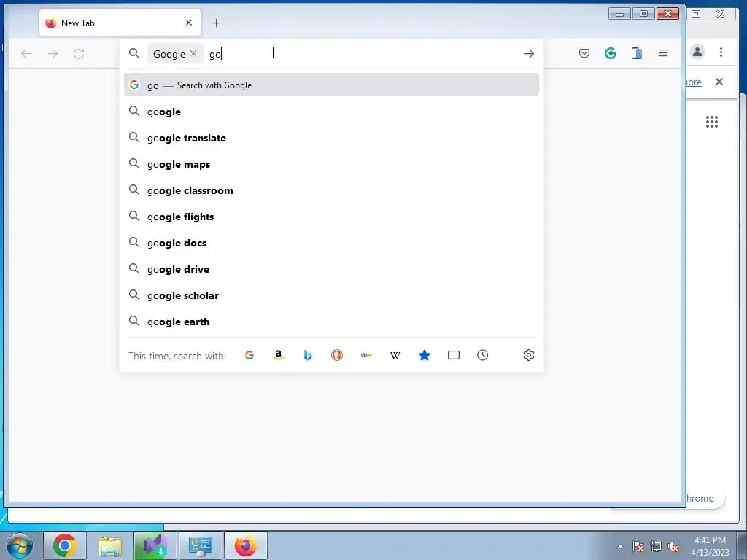Pick the 'google drive' suggestion
Image resolution: width=747 pixels, height=560 pixels.
[331, 268]
